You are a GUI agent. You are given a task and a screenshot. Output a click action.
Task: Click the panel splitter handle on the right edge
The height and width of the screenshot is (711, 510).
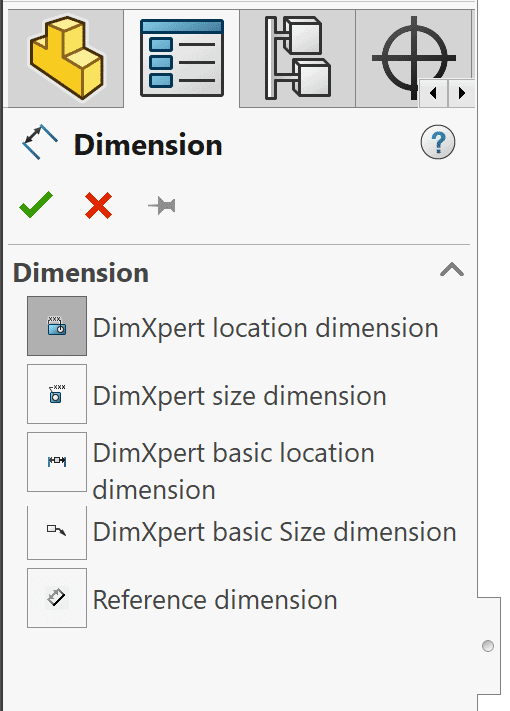[488, 646]
